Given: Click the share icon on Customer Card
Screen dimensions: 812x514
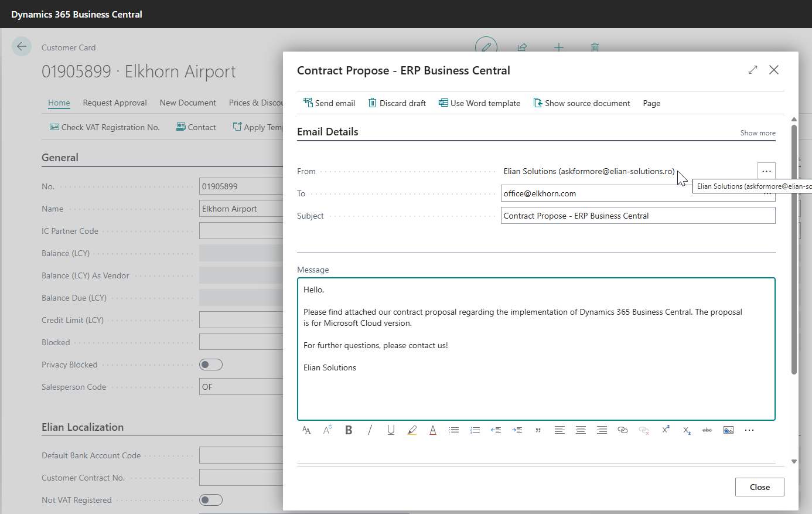Looking at the screenshot, I should coord(522,47).
